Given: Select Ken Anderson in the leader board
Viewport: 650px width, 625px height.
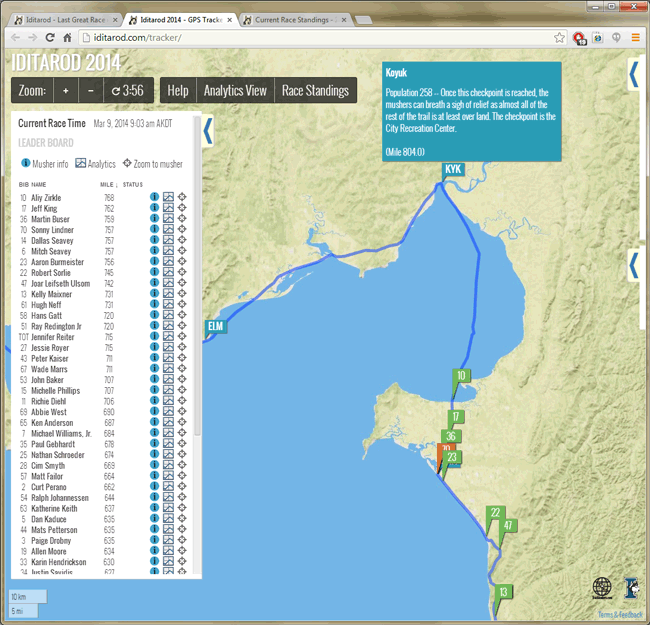Looking at the screenshot, I should [x=52, y=423].
